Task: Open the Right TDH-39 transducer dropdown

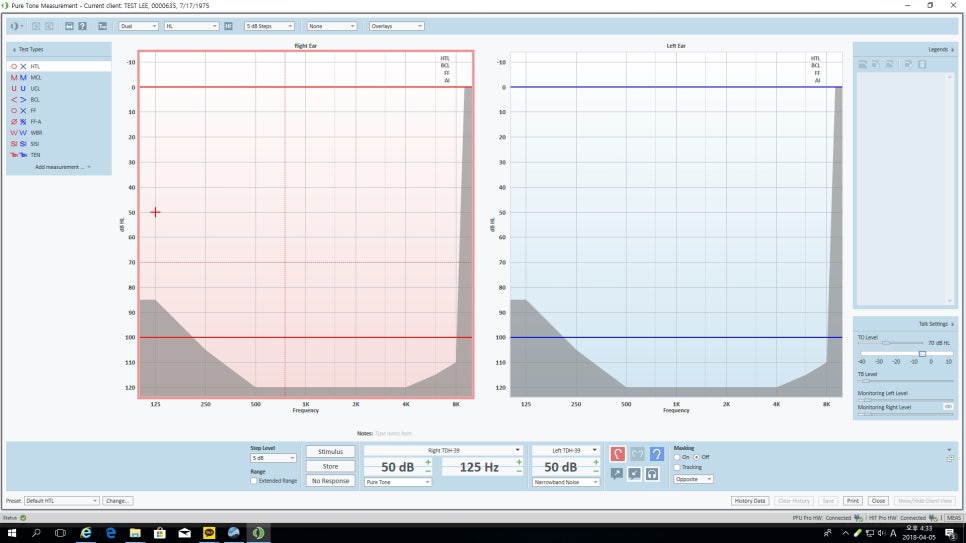Action: (x=444, y=451)
